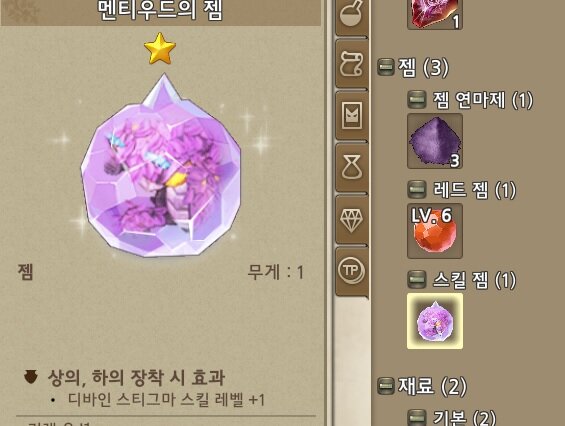Select the pouch materials inventory tab
Viewport: 565px width, 426px height.
click(x=352, y=168)
